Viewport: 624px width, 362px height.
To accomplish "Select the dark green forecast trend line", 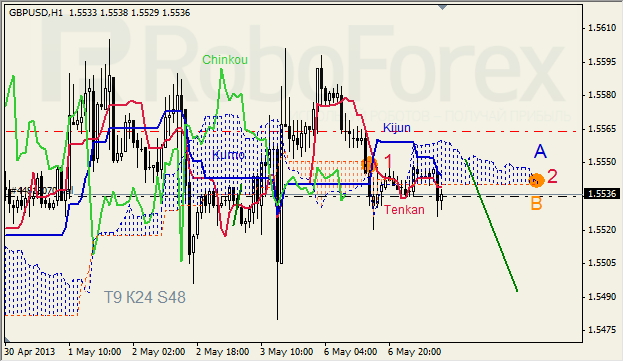I will (491, 226).
